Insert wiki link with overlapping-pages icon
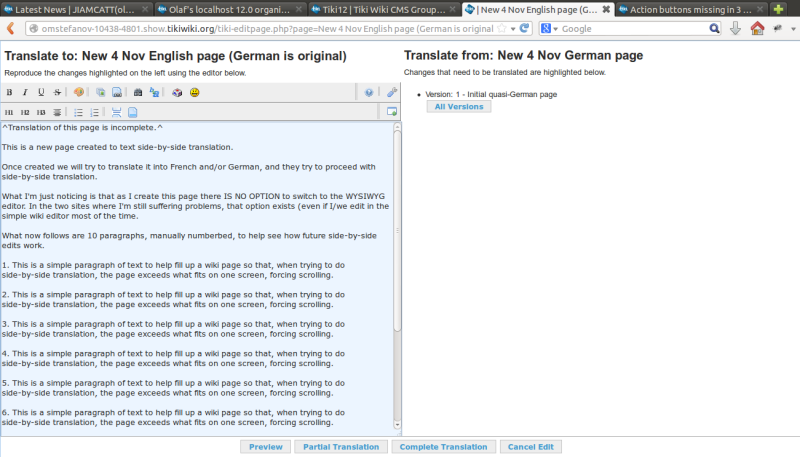 (x=101, y=92)
